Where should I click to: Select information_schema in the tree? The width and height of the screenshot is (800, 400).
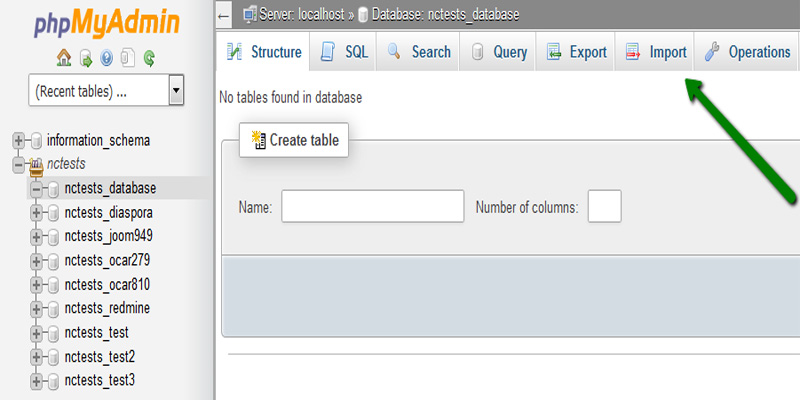(98, 140)
